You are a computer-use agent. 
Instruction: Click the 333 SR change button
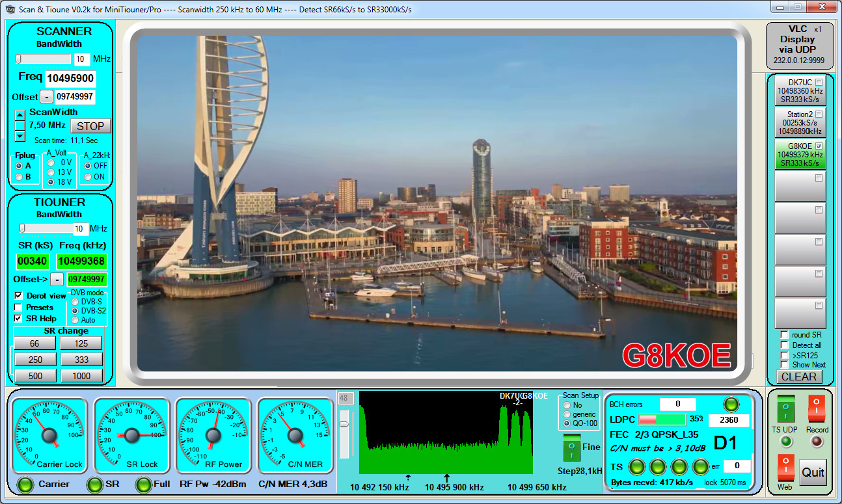click(81, 360)
